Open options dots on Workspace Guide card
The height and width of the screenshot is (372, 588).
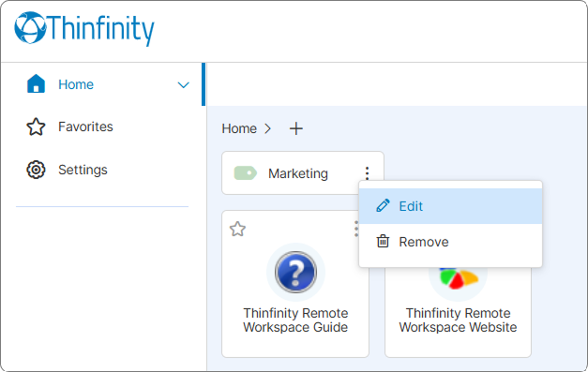coord(355,229)
